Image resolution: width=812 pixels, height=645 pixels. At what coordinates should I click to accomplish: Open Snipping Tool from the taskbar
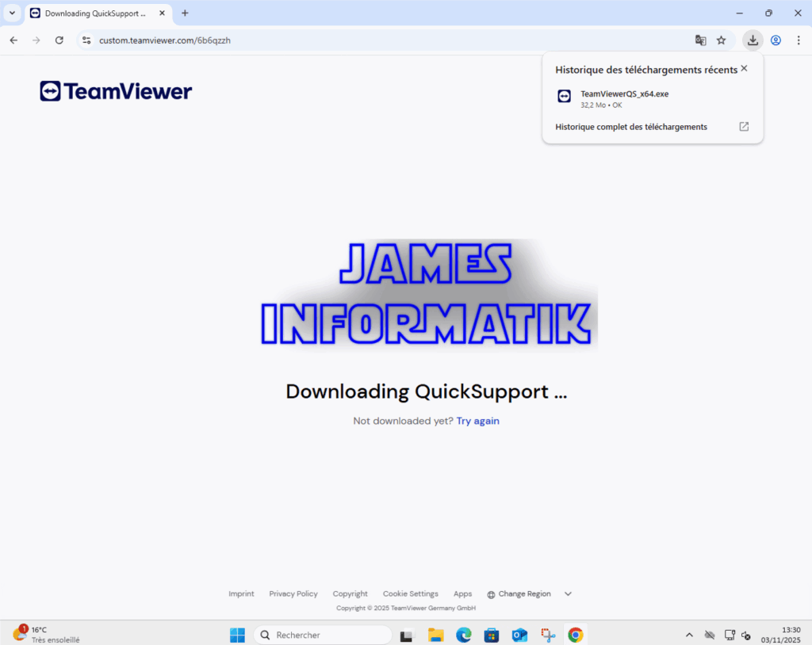point(548,635)
